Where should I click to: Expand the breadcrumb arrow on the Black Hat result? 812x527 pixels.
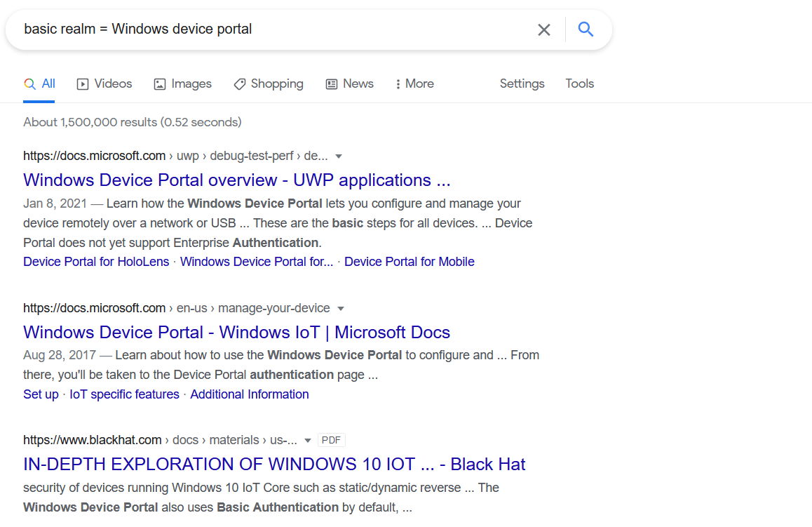pyautogui.click(x=309, y=440)
